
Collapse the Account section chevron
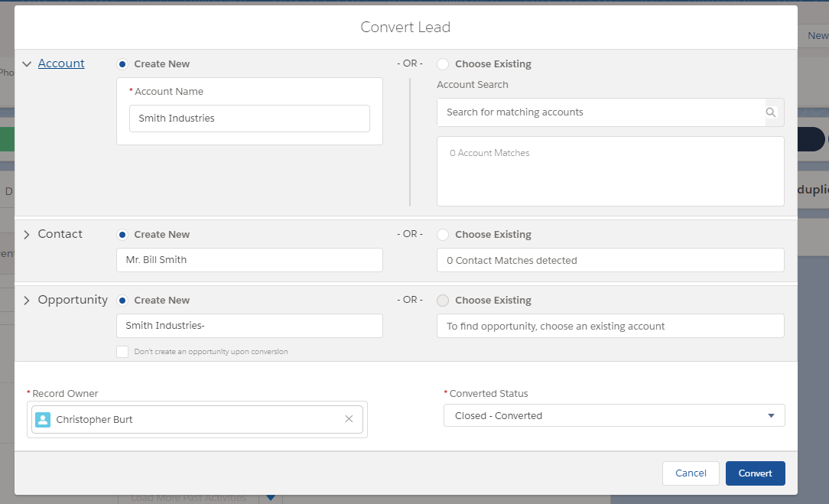pyautogui.click(x=27, y=64)
